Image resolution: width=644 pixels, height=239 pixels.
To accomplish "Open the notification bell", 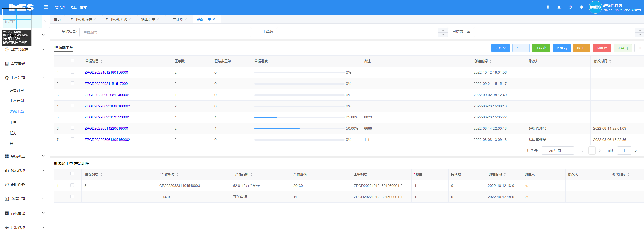I will pos(581,7).
